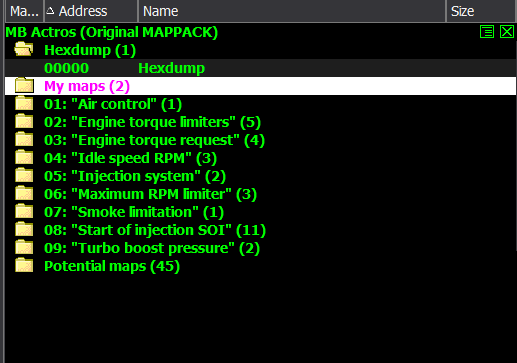Click the Engine torque limiters folder icon
Image resolution: width=517 pixels, height=363 pixels.
[24, 122]
